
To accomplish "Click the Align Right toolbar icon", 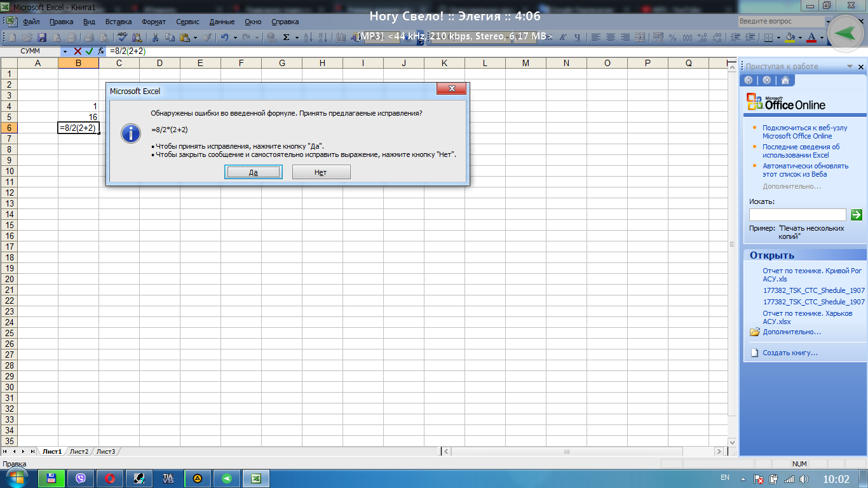I will point(625,37).
